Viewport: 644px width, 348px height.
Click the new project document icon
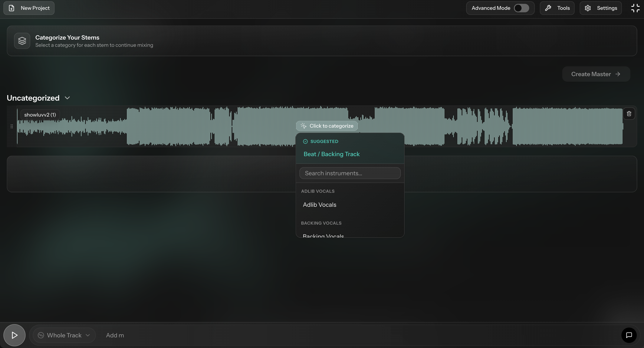point(12,8)
